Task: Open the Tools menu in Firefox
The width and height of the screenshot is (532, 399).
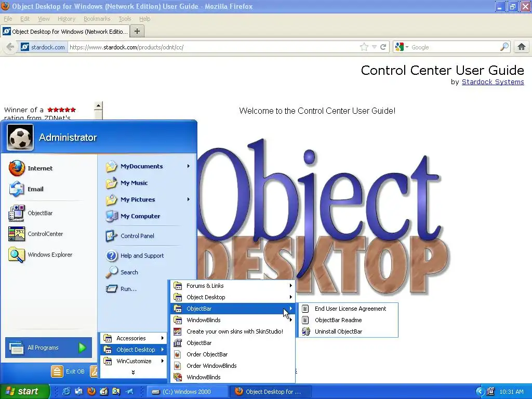Action: click(x=125, y=19)
